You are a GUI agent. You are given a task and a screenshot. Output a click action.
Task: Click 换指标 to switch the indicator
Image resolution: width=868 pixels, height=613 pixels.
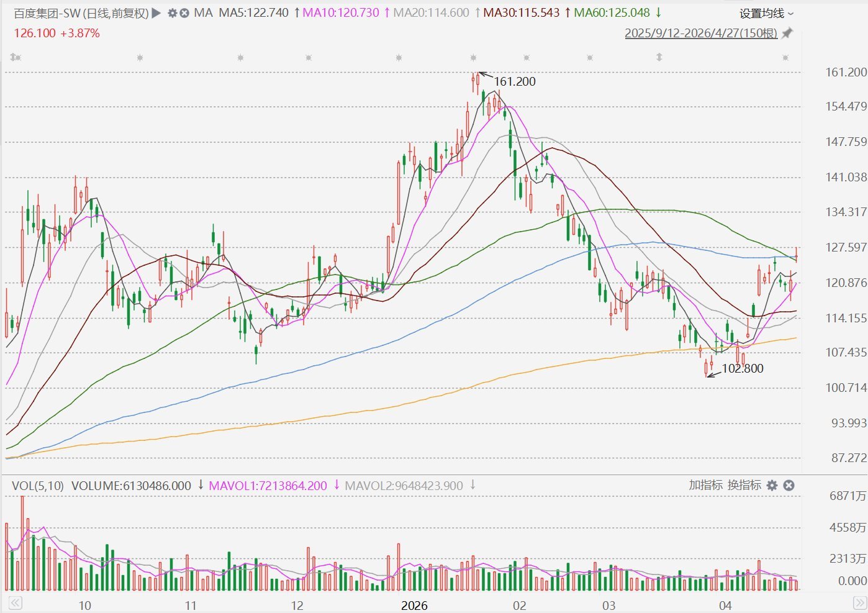[x=744, y=485]
